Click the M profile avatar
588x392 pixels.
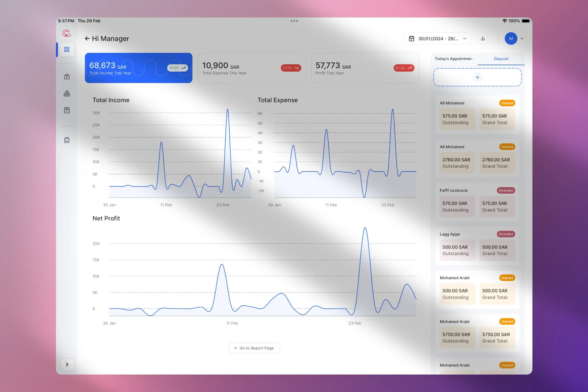tap(511, 39)
